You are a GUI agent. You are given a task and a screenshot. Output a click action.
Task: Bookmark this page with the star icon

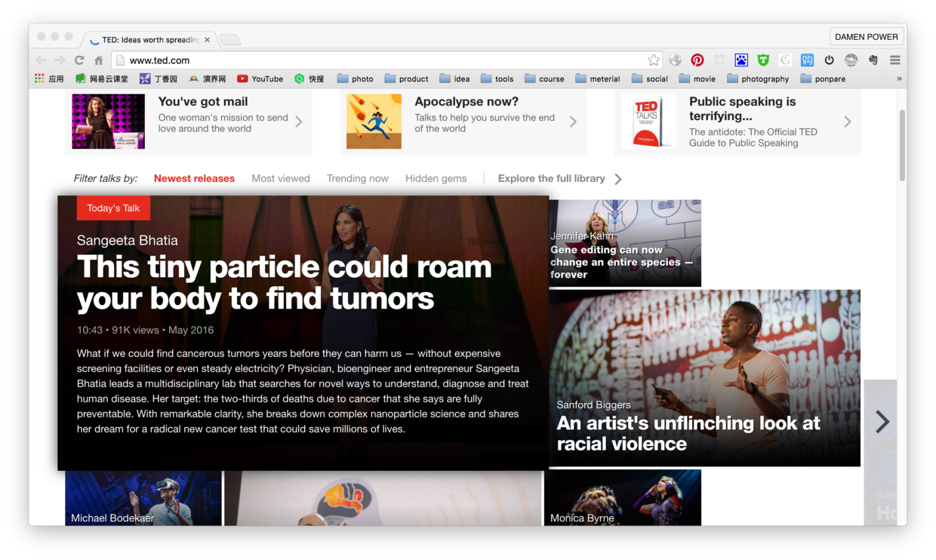click(654, 60)
